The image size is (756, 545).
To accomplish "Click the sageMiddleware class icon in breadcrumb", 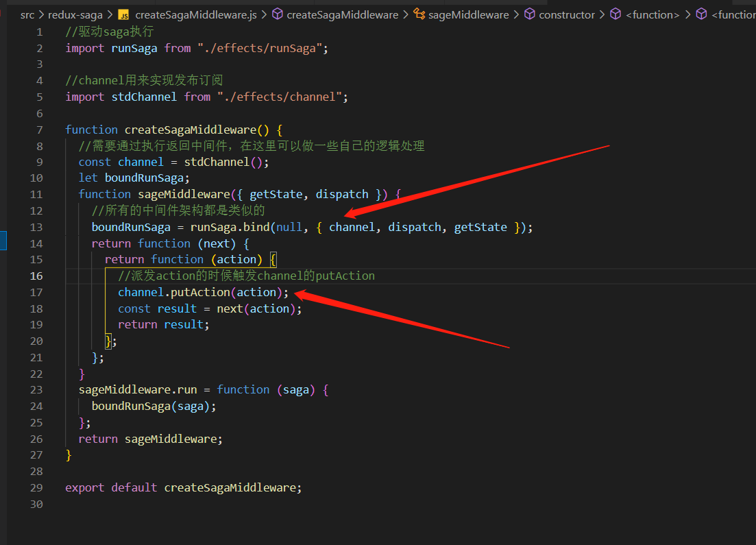I will tap(419, 14).
